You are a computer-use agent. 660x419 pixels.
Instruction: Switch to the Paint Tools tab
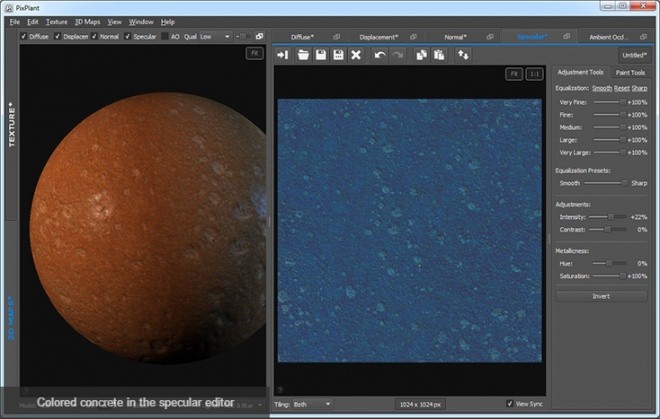[x=630, y=72]
